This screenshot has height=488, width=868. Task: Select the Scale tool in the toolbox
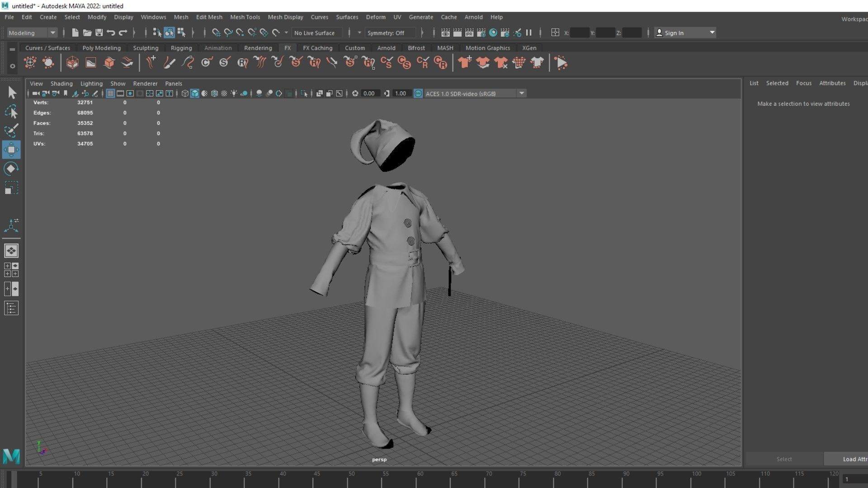pos(11,188)
